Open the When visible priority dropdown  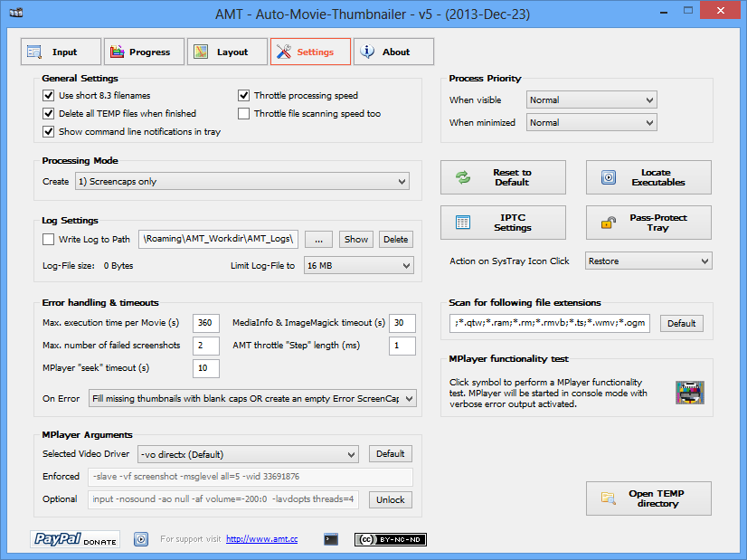pos(591,100)
